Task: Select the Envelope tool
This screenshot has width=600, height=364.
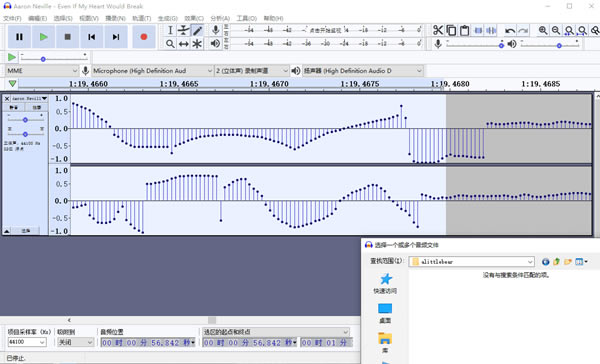Action: (184, 30)
